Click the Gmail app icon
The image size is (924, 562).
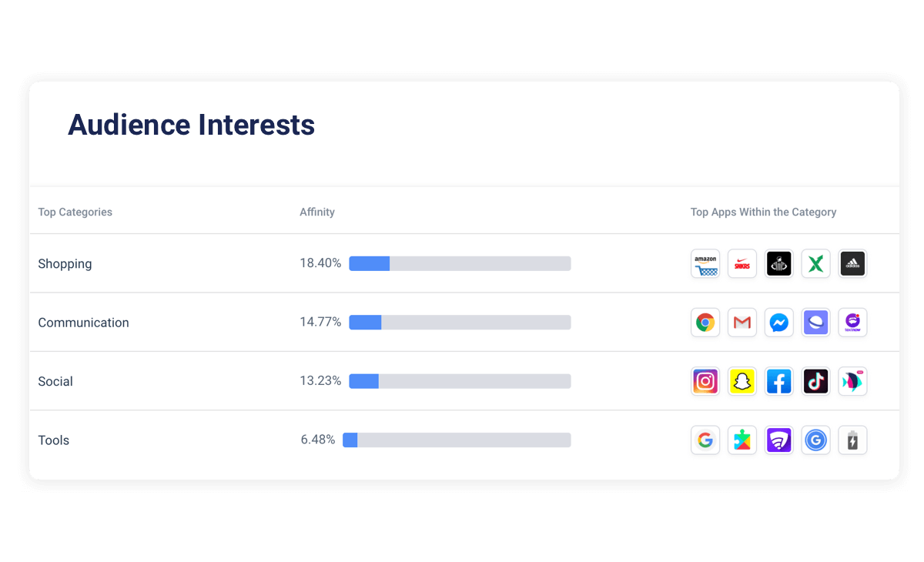click(742, 323)
